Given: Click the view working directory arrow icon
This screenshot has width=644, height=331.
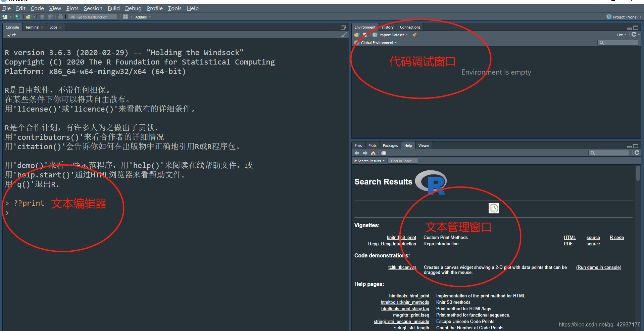Looking at the screenshot, I should [14, 35].
